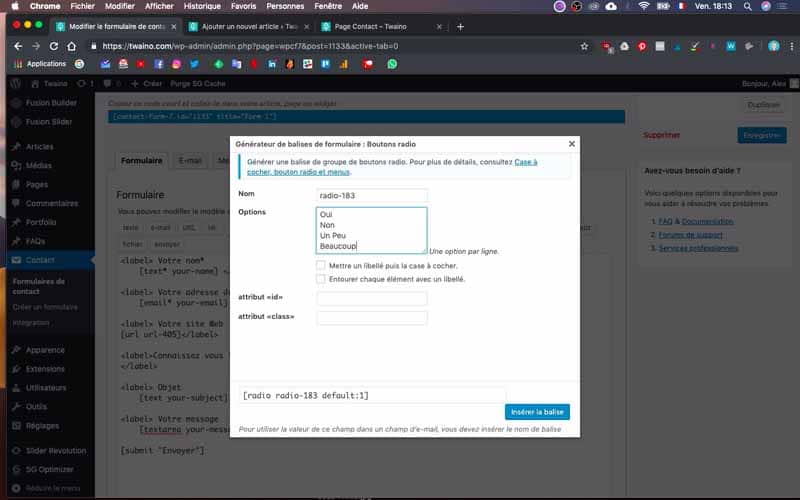Check 'Entourer chaque élément avec un libellé'
The height and width of the screenshot is (500, 800).
tap(320, 279)
